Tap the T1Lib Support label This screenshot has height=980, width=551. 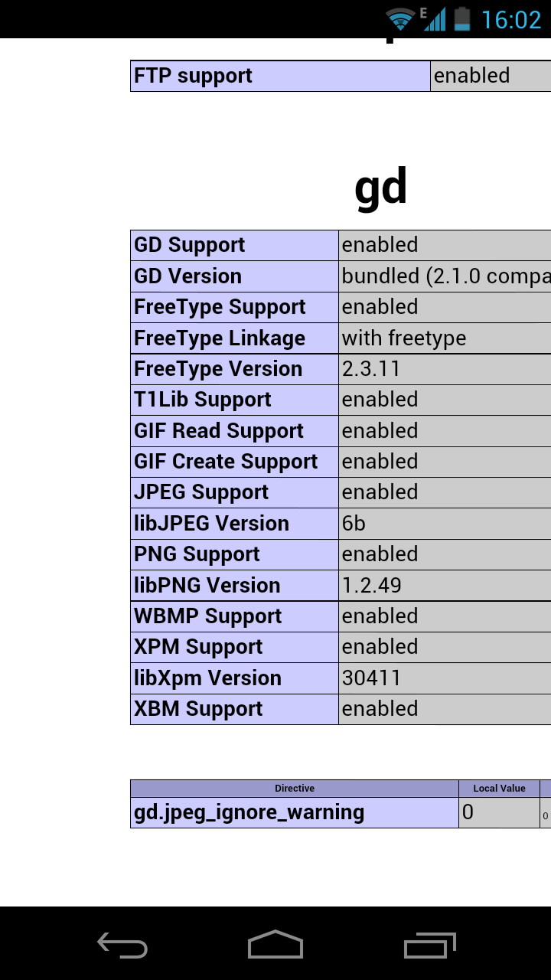pos(203,400)
